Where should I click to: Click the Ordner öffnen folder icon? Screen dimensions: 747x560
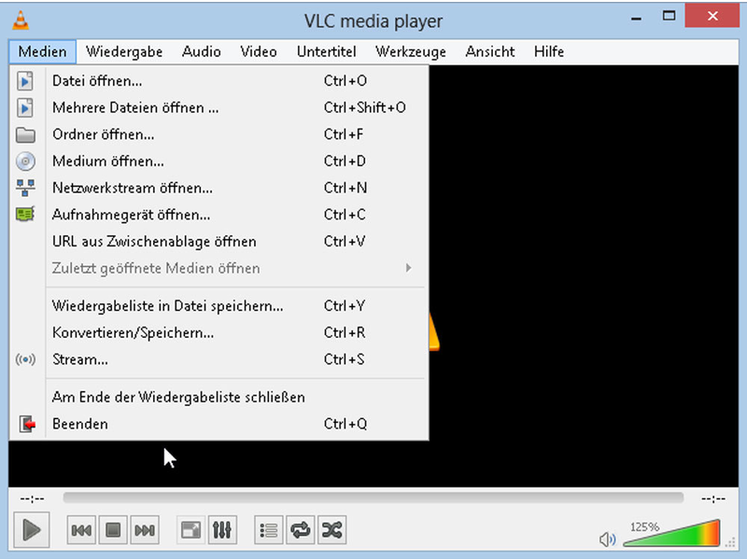(25, 134)
